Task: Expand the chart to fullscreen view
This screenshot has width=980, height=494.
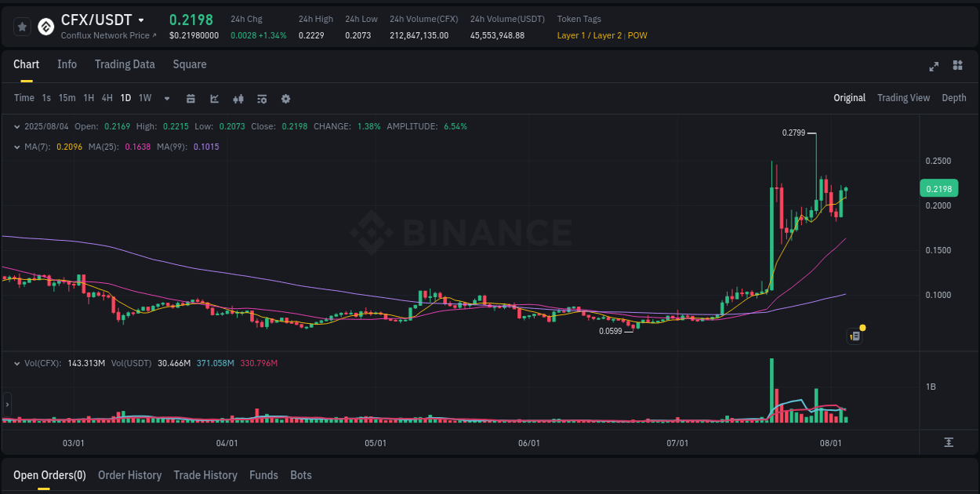Action: (934, 67)
